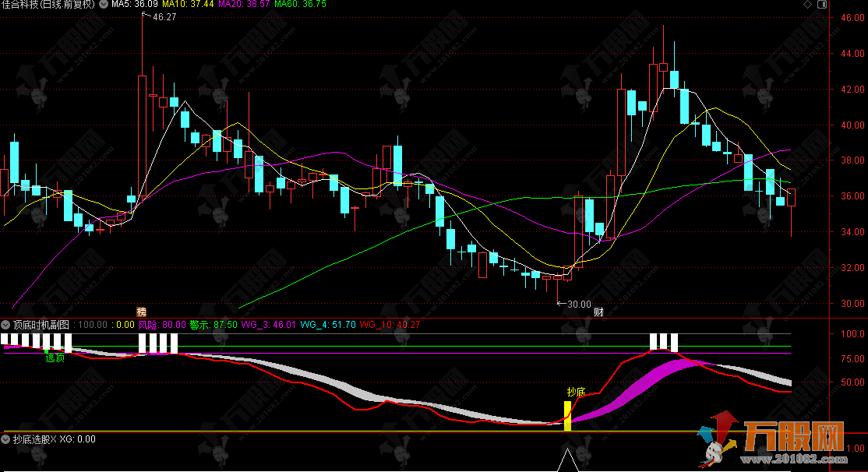Click the yellow 抄底 signal bar
Image resolution: width=868 pixels, height=472 pixels.
point(567,415)
